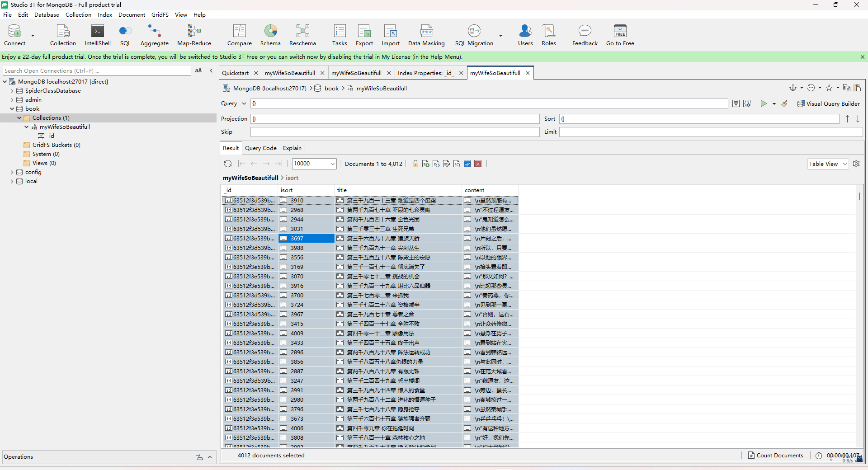Image resolution: width=868 pixels, height=470 pixels.
Task: Run the query with the green play icon
Action: pyautogui.click(x=764, y=103)
